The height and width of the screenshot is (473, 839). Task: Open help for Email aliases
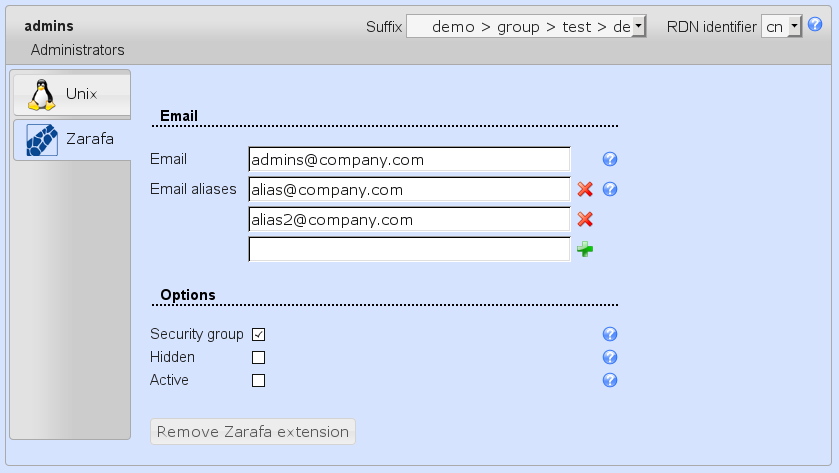[609, 189]
